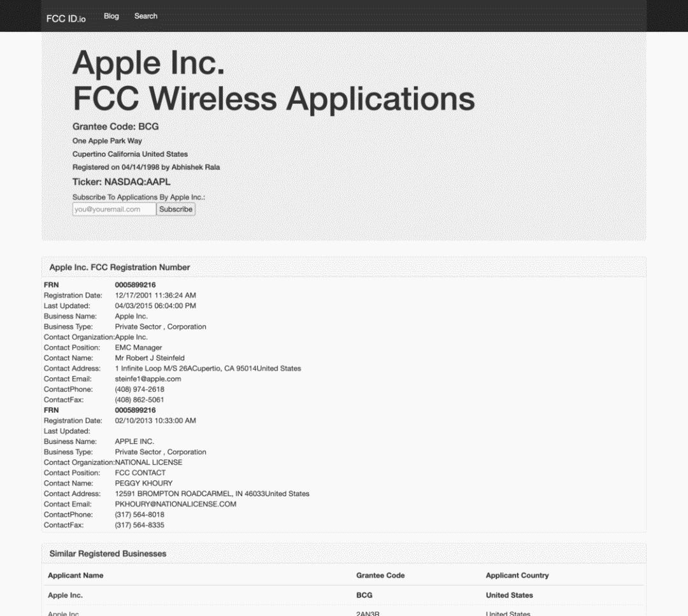Click the email subscription input field
Viewport: 688px width, 616px height.
(x=114, y=210)
